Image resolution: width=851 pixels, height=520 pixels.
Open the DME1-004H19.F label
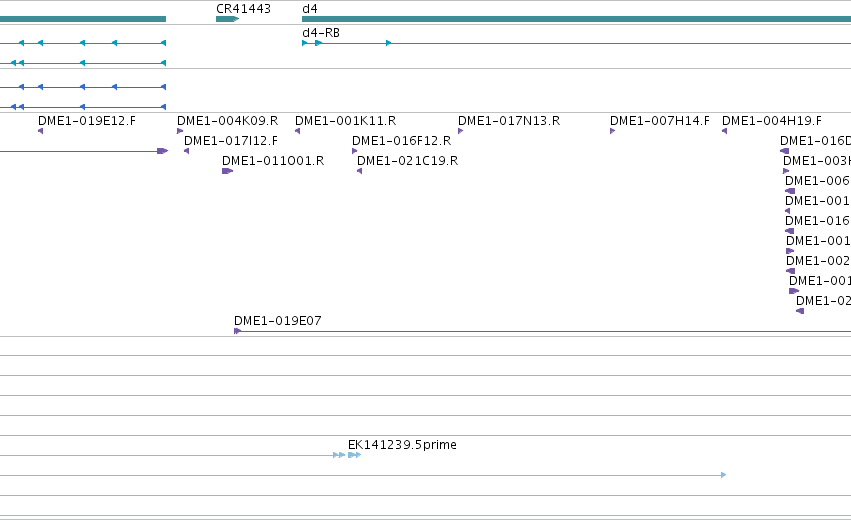(772, 121)
